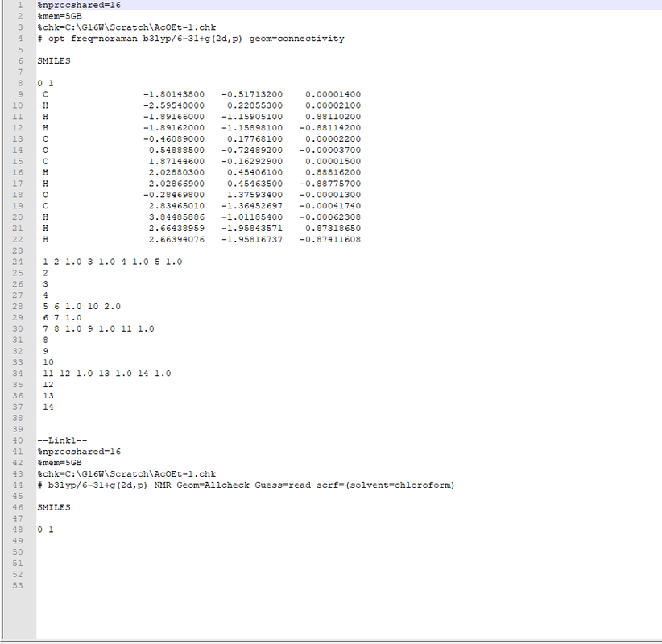Click the carbon row with 1.87144600

[x=202, y=161]
